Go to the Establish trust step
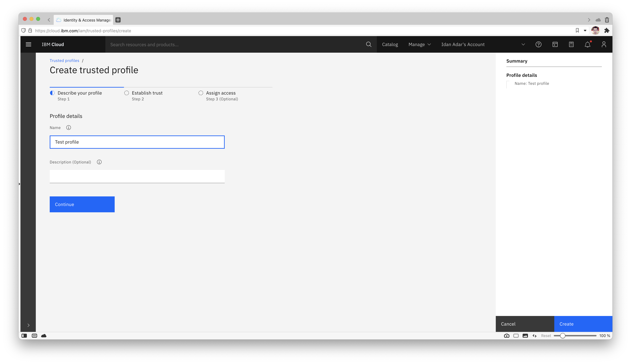 [x=147, y=93]
